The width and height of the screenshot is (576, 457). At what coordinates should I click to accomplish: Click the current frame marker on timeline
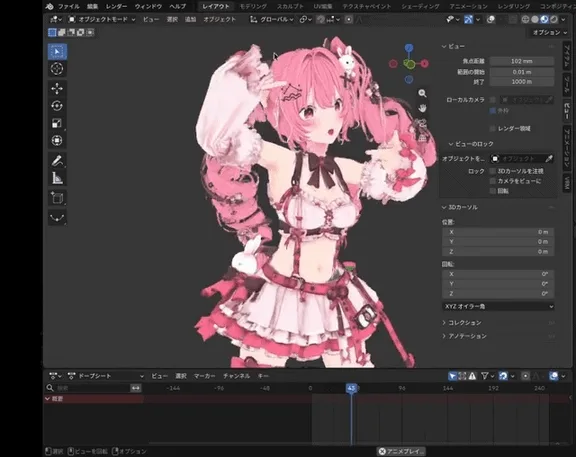click(352, 388)
